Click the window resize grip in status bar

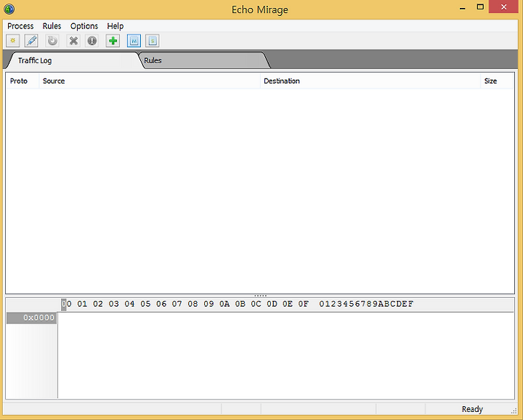point(514,411)
